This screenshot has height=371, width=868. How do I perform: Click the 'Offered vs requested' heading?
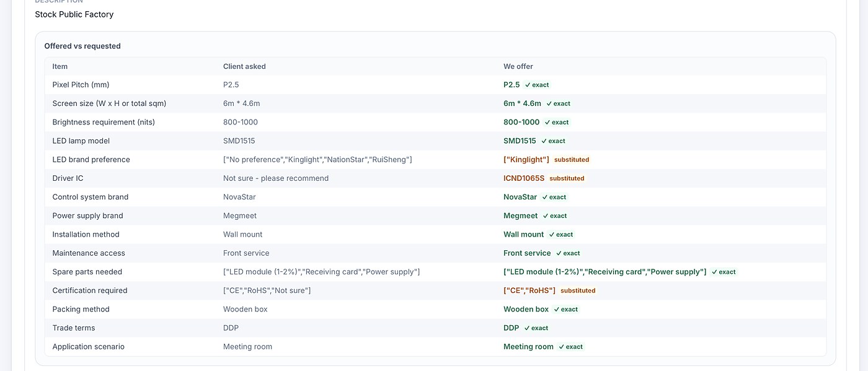pyautogui.click(x=82, y=46)
